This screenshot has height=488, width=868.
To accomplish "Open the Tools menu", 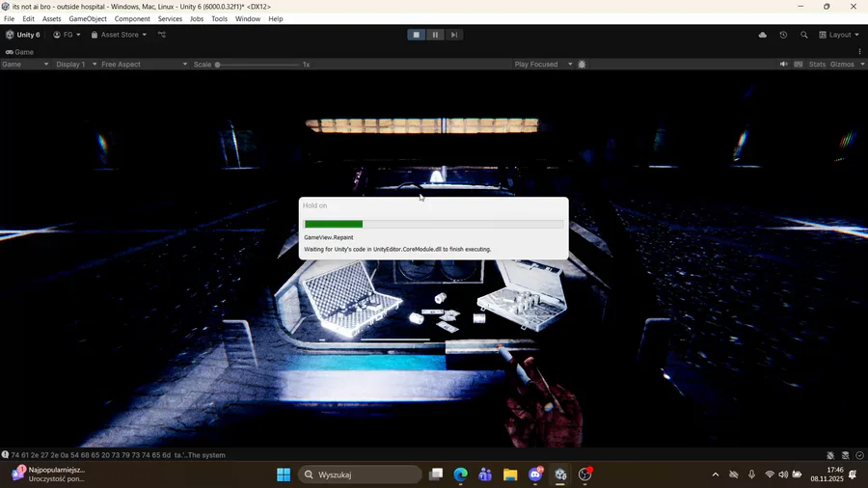I will point(219,19).
